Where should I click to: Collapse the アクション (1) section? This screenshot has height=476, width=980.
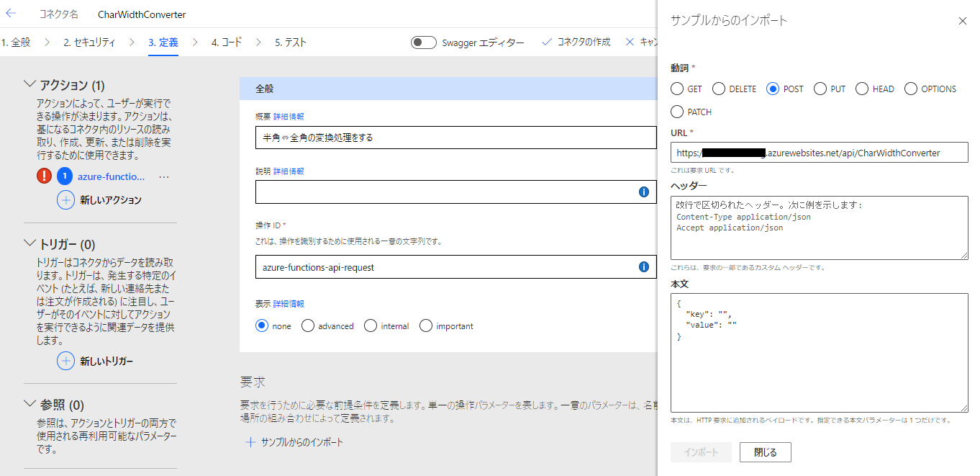tap(30, 85)
